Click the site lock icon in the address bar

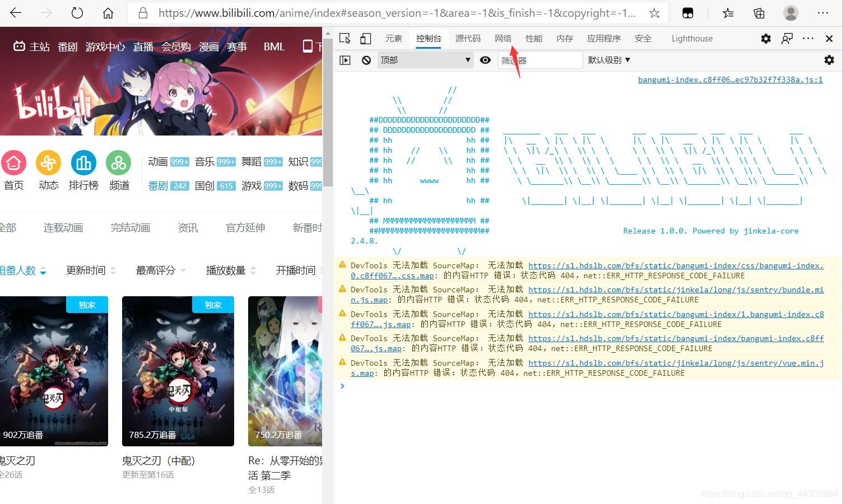click(143, 13)
